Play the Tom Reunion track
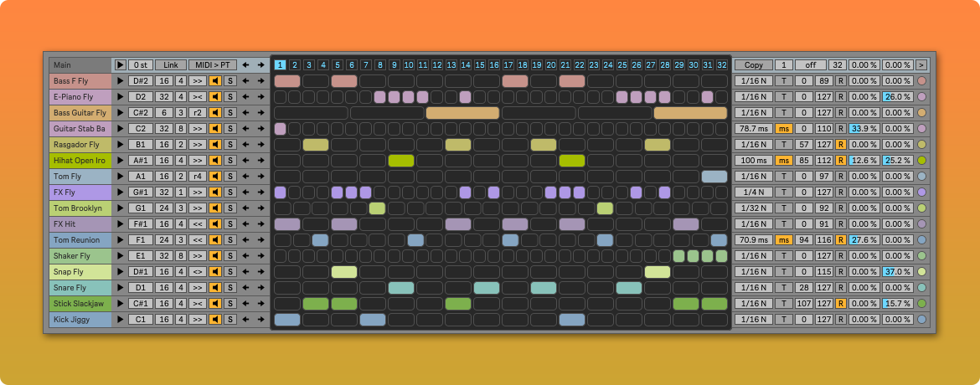The height and width of the screenshot is (385, 980). click(x=120, y=240)
